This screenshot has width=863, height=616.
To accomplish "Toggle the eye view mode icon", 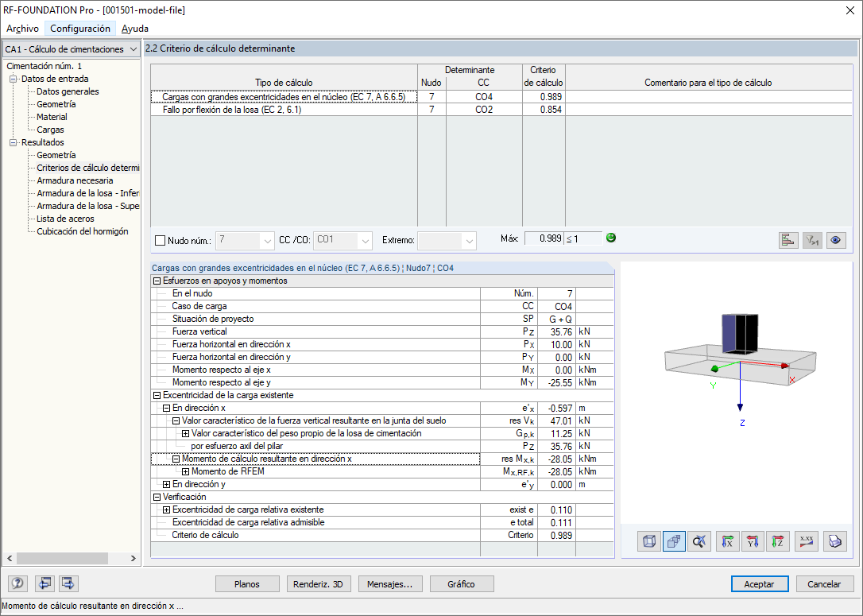I will click(x=836, y=241).
